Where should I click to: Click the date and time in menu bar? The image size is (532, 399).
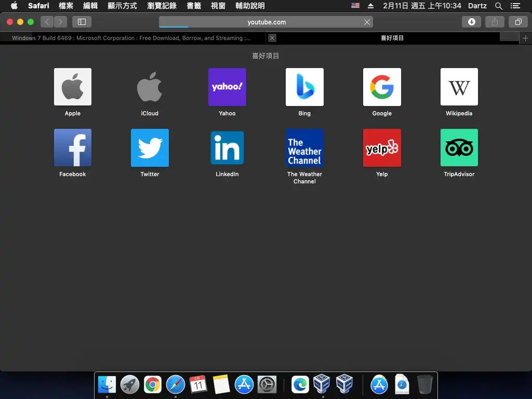[422, 5]
